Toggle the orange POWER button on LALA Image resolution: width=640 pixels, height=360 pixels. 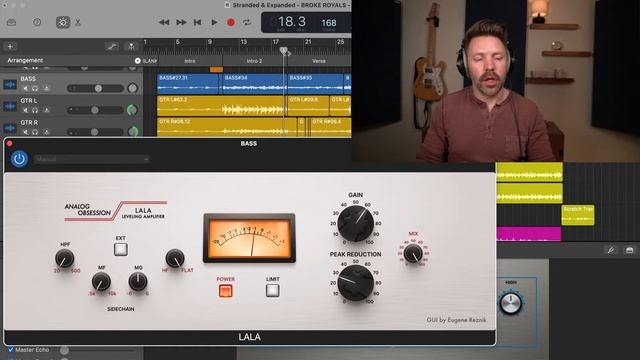(226, 291)
